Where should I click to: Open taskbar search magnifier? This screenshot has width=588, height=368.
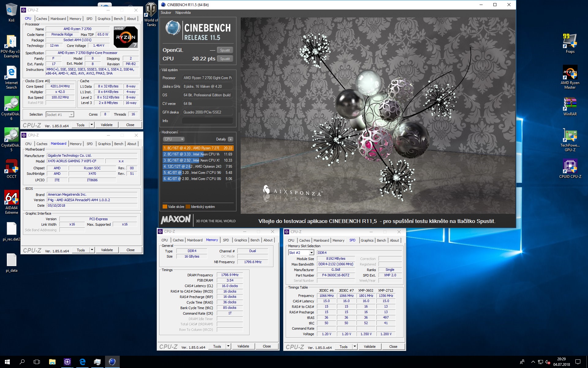22,362
